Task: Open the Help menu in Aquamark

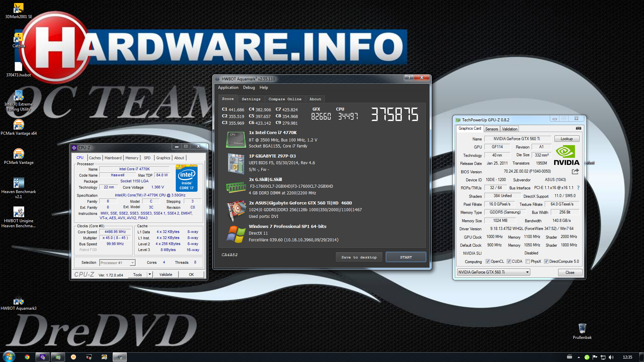Action: pos(264,87)
